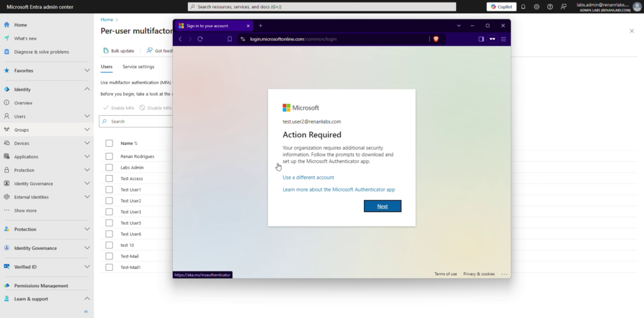Click the Copilot button
644x318 pixels.
[501, 6]
